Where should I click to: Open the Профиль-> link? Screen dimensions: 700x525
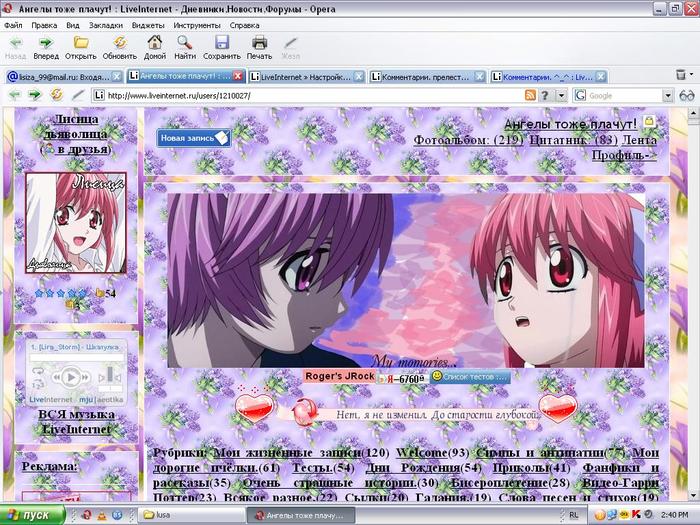[x=625, y=155]
